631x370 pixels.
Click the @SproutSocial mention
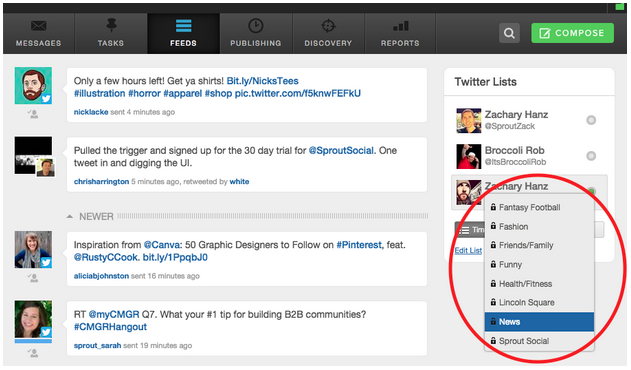[x=342, y=151]
